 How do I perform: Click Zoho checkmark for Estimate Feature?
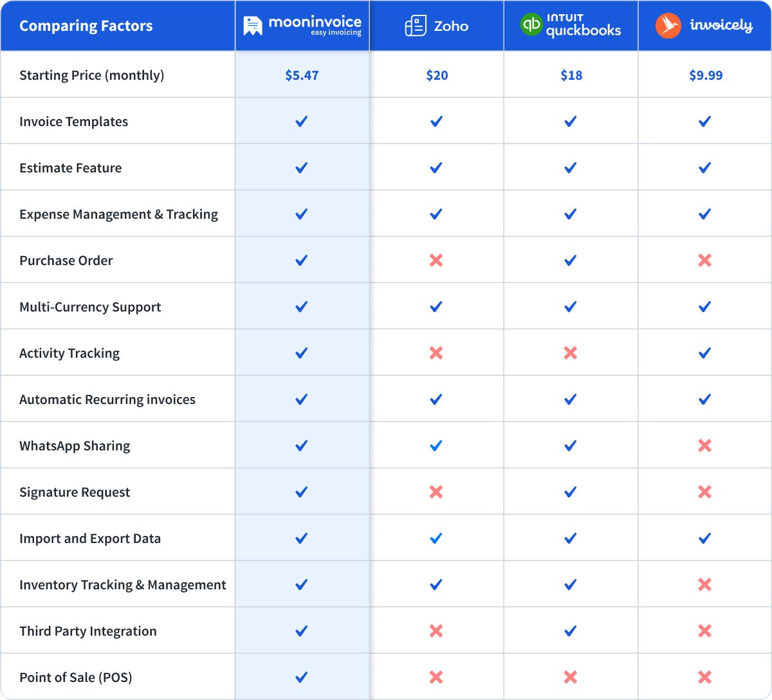pos(436,168)
